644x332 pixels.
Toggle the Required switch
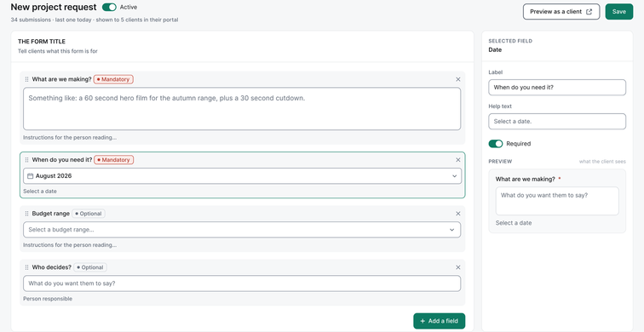496,144
